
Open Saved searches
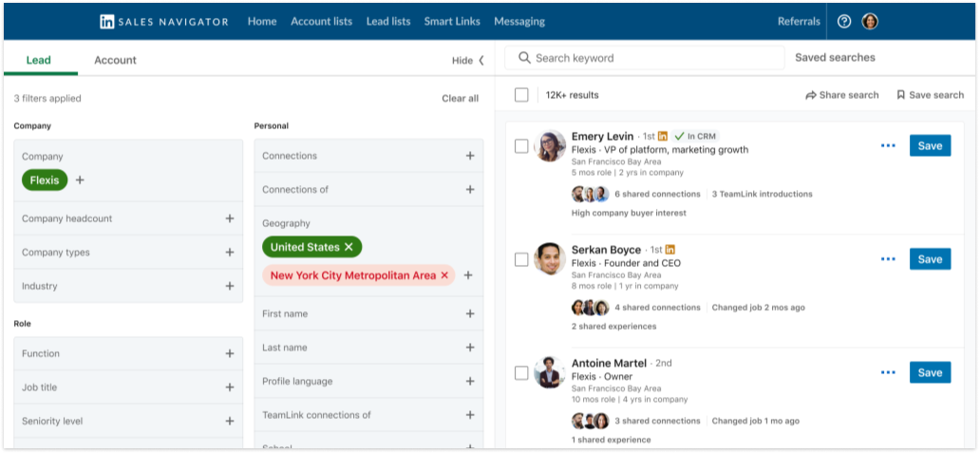click(835, 58)
